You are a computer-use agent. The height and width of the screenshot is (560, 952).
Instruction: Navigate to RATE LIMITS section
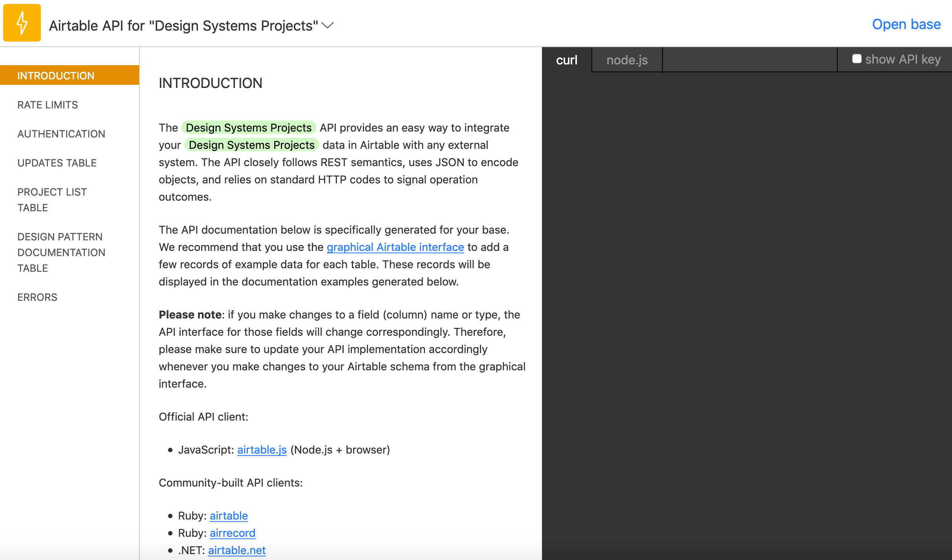[x=48, y=105]
